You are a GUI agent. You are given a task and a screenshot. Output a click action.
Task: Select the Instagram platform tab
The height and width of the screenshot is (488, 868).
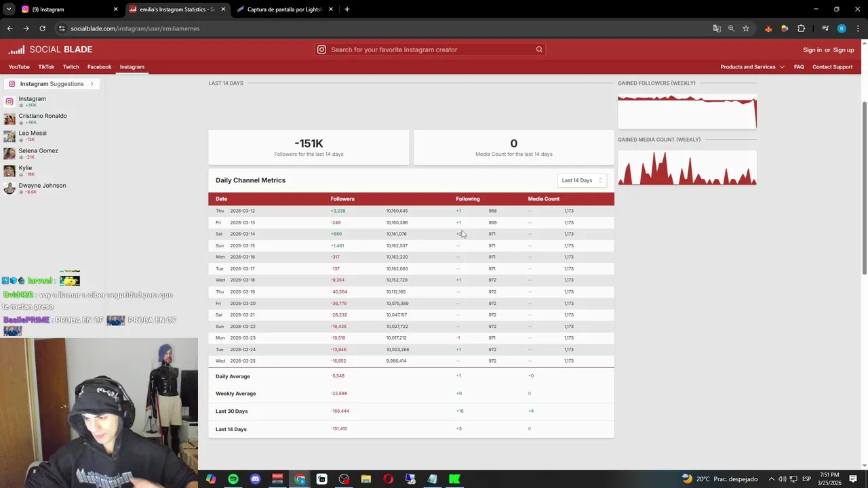pyautogui.click(x=132, y=67)
